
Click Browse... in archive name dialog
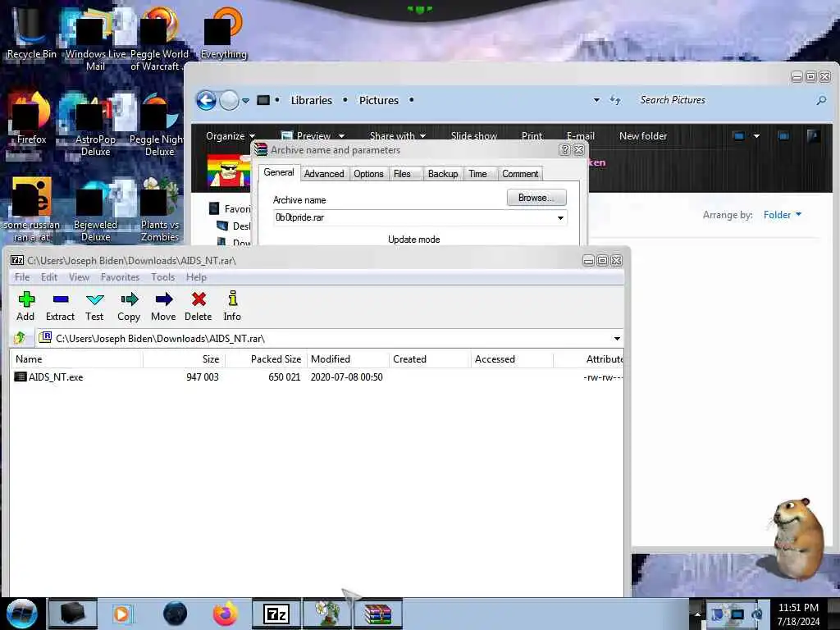(x=536, y=198)
